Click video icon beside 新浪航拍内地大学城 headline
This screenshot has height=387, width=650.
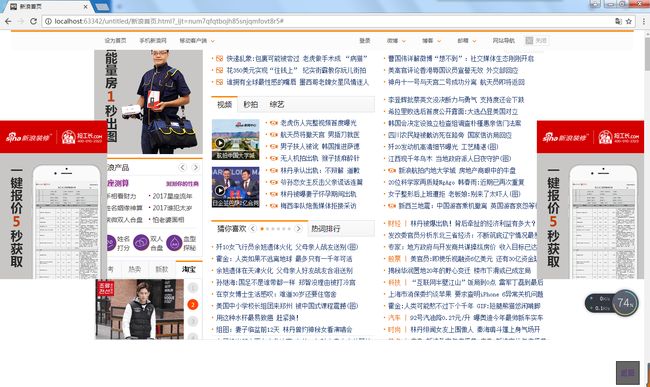tap(392, 170)
